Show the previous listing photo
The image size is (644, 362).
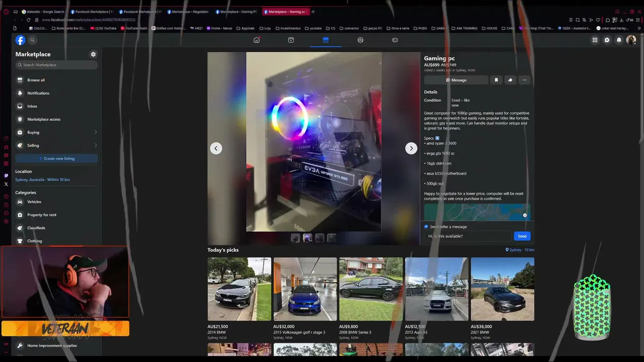(216, 148)
